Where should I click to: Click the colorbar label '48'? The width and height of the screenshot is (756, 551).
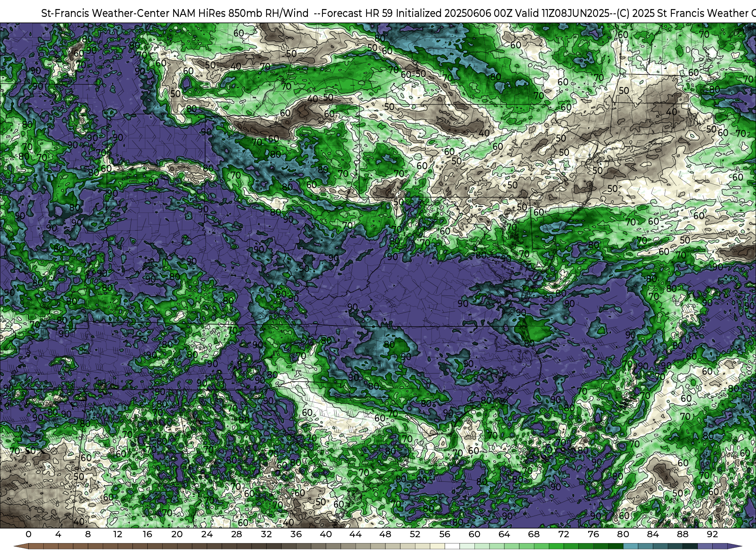[385, 534]
